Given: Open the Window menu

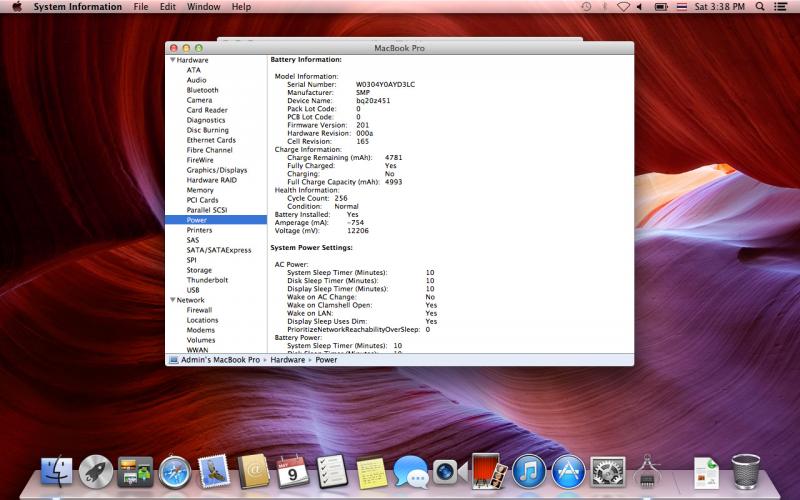Looking at the screenshot, I should tap(204, 7).
